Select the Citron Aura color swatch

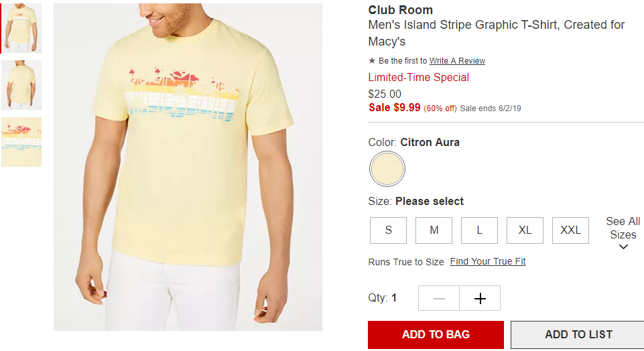click(387, 169)
